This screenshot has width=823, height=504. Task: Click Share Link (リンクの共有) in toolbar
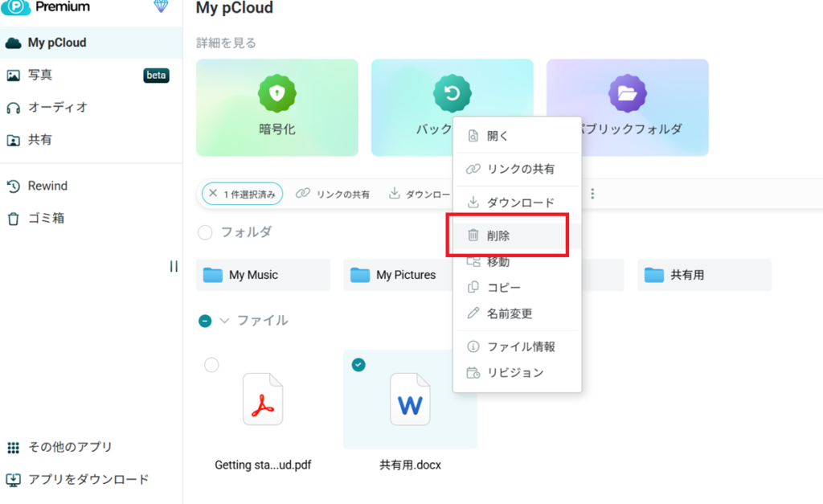point(334,194)
